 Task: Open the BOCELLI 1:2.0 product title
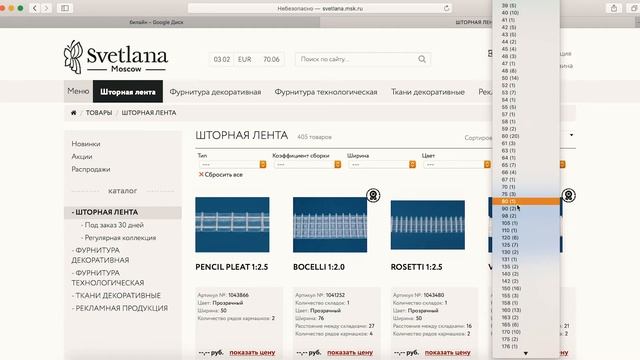[319, 267]
